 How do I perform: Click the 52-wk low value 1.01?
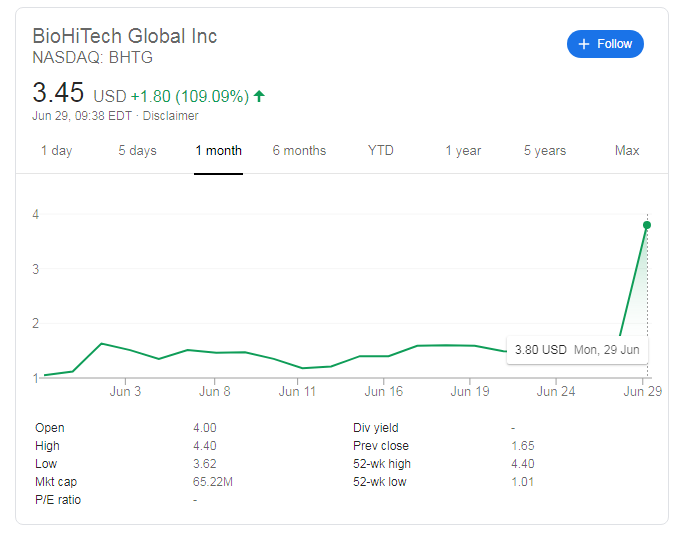(522, 482)
